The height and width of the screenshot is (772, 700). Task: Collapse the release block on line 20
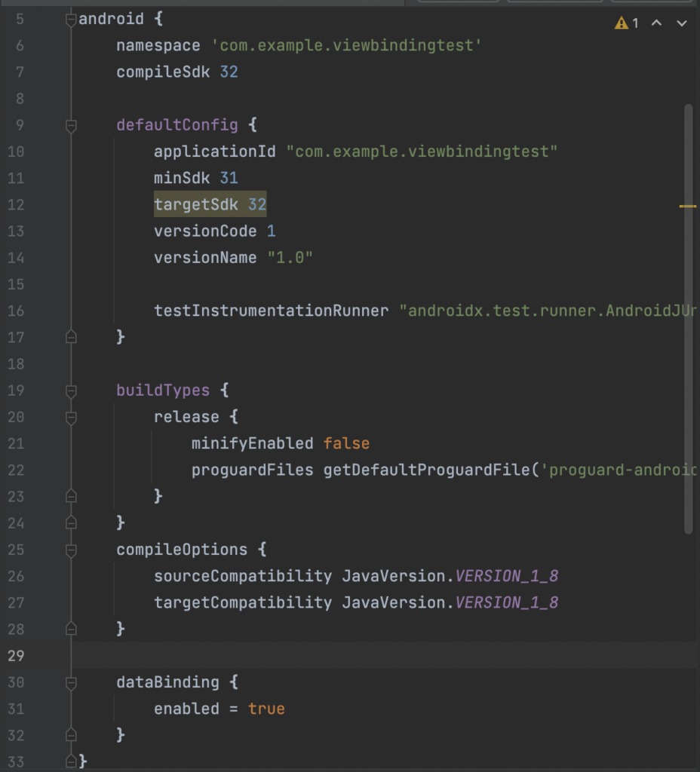click(71, 418)
